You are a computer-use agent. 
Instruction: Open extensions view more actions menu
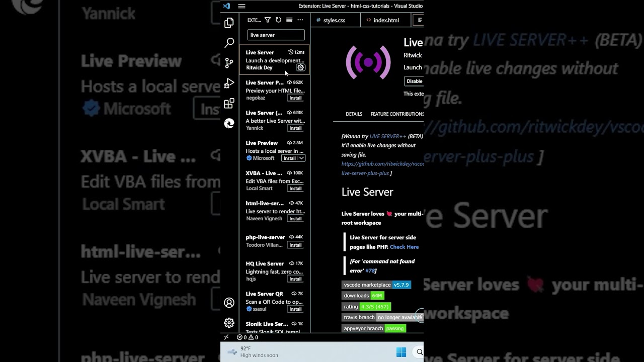coord(300,20)
